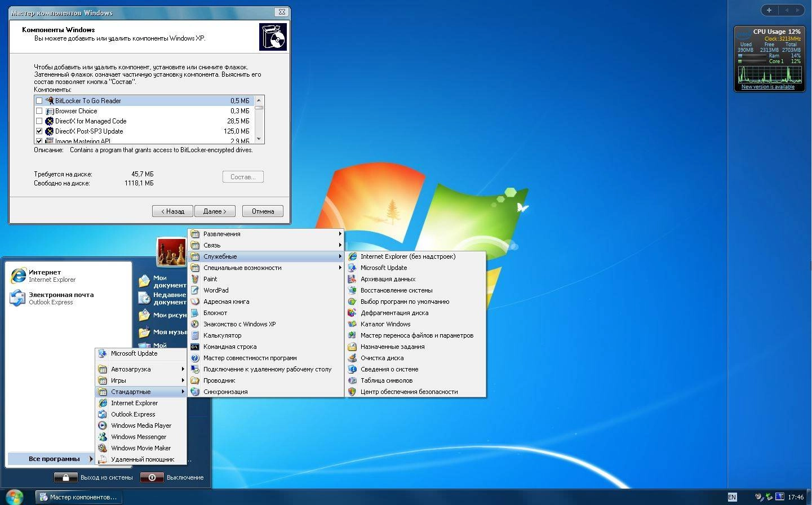The image size is (812, 505).
Task: Click the Internet Explorer icon in Start menu
Action: (18, 275)
